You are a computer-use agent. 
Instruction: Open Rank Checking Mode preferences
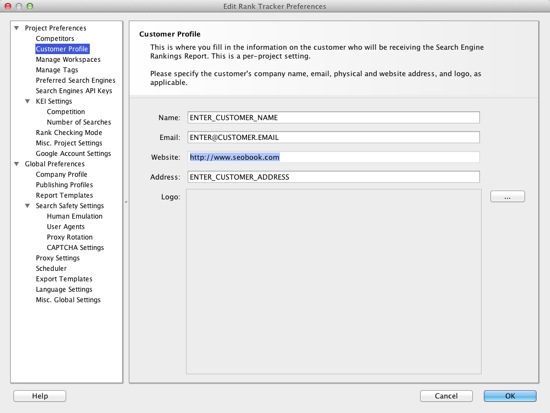click(69, 133)
